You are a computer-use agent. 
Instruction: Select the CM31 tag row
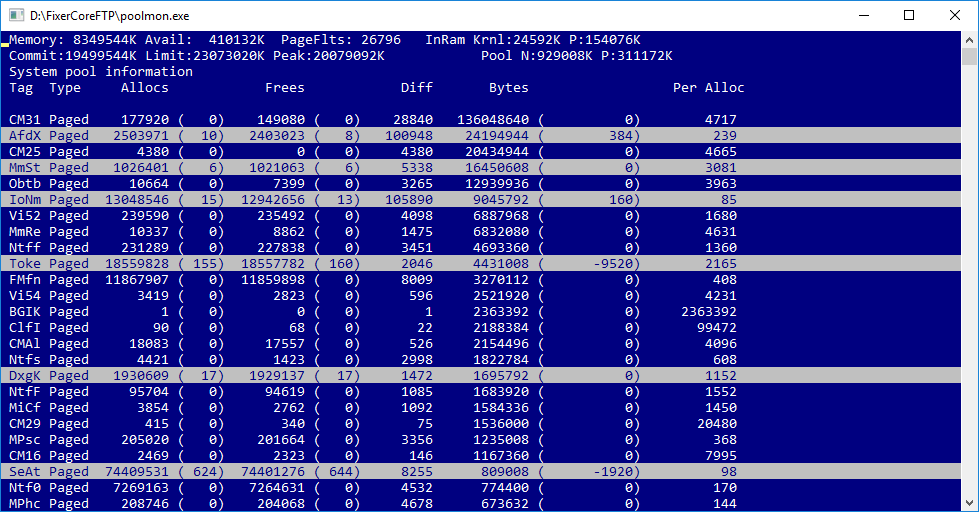[x=481, y=120]
